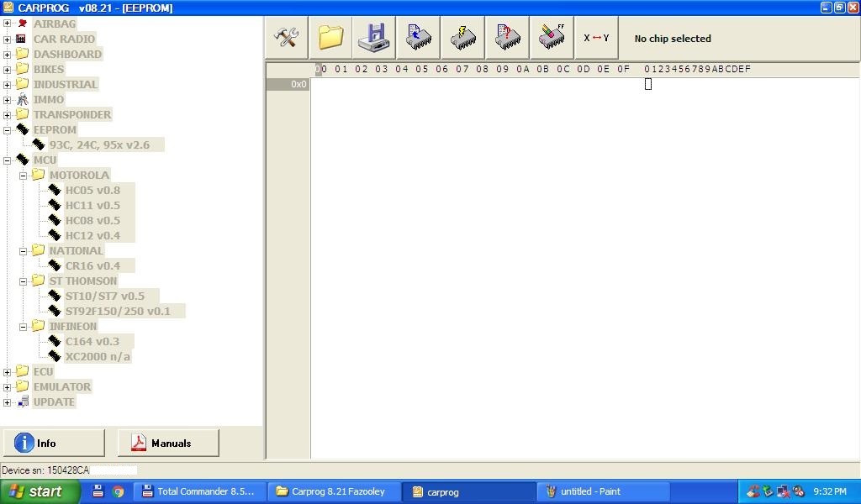Image resolution: width=861 pixels, height=504 pixels.
Task: Click the ST THOMSON folder icon
Action: 38,281
